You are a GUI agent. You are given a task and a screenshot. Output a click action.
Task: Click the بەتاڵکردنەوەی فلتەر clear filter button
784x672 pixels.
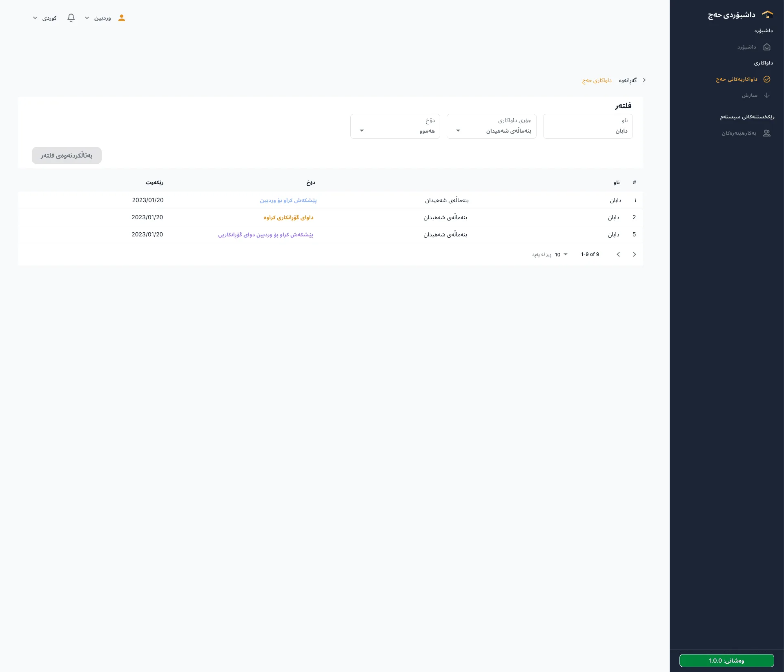point(67,156)
